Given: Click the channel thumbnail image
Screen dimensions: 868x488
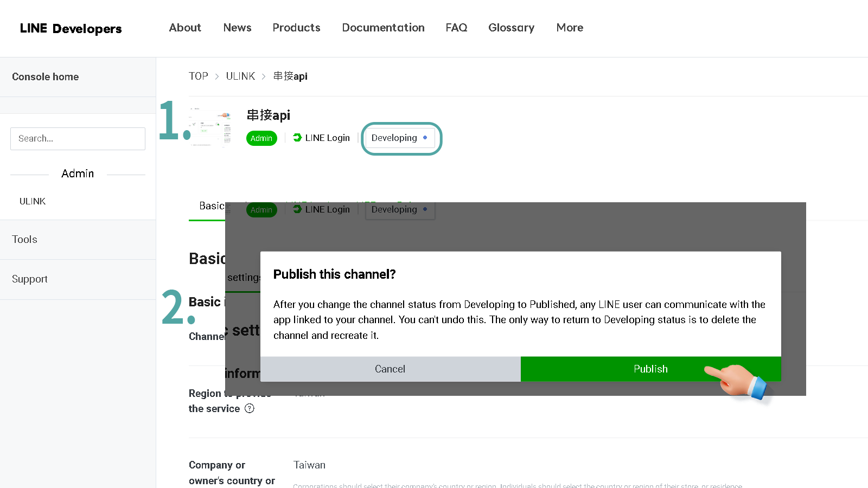Looking at the screenshot, I should 210,127.
